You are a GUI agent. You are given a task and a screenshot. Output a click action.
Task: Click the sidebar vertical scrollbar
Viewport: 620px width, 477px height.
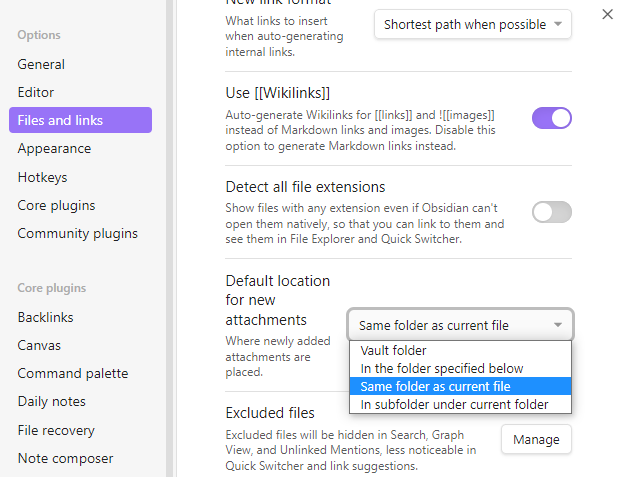pyautogui.click(x=170, y=238)
